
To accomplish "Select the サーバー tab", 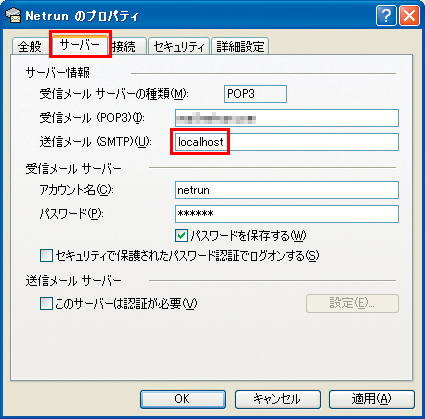I will [80, 44].
